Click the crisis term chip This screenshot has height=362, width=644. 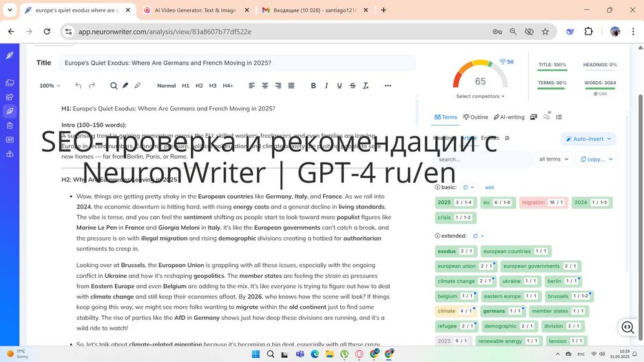[455, 218]
